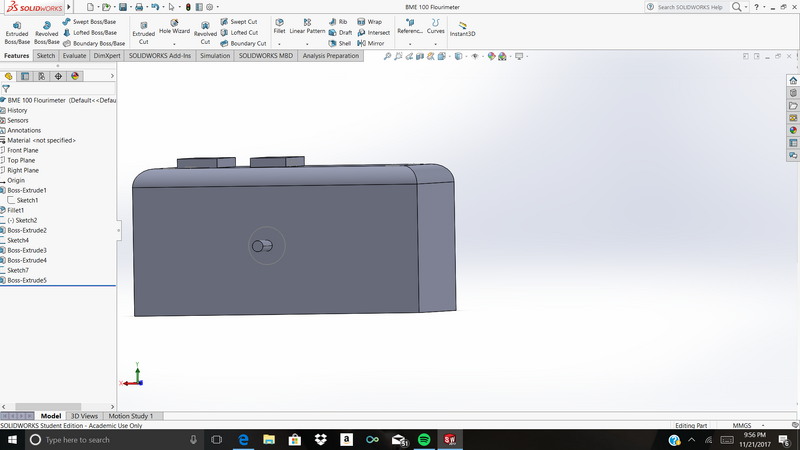Select Boss-Extrude5 in the feature tree
This screenshot has height=450, width=800.
pyautogui.click(x=28, y=280)
